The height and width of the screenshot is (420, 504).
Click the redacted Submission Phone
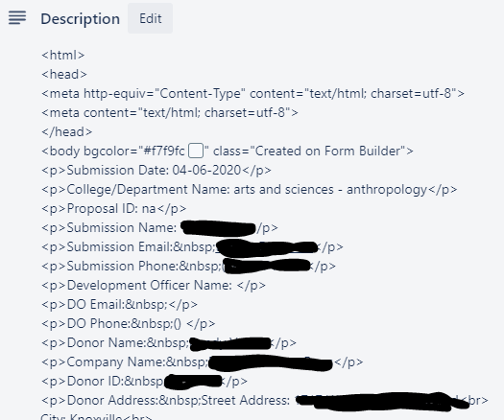[x=267, y=267]
